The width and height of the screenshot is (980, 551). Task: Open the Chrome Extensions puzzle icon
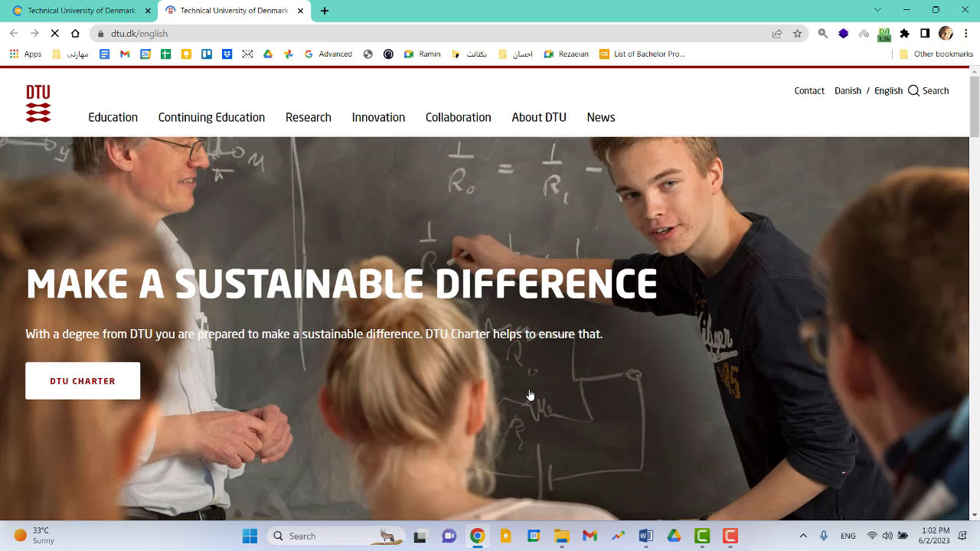[x=904, y=34]
